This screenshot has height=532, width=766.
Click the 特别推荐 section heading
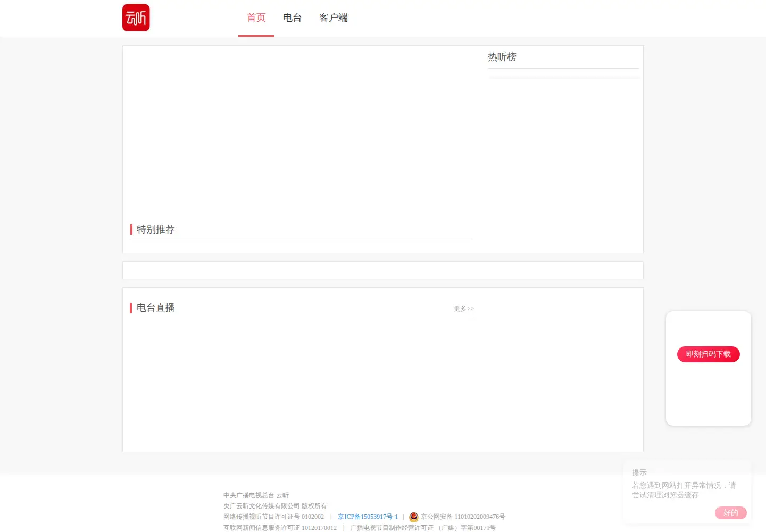coord(156,229)
